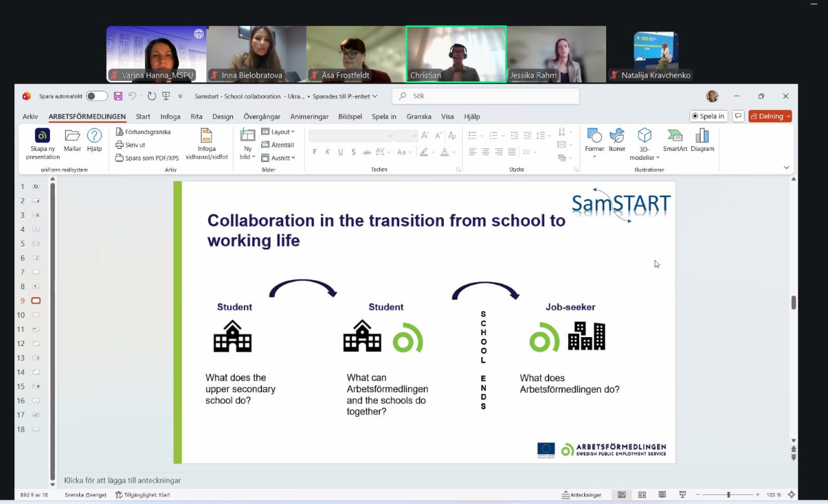Enable normal view in status bar
Image resolution: width=828 pixels, height=504 pixels.
point(622,495)
